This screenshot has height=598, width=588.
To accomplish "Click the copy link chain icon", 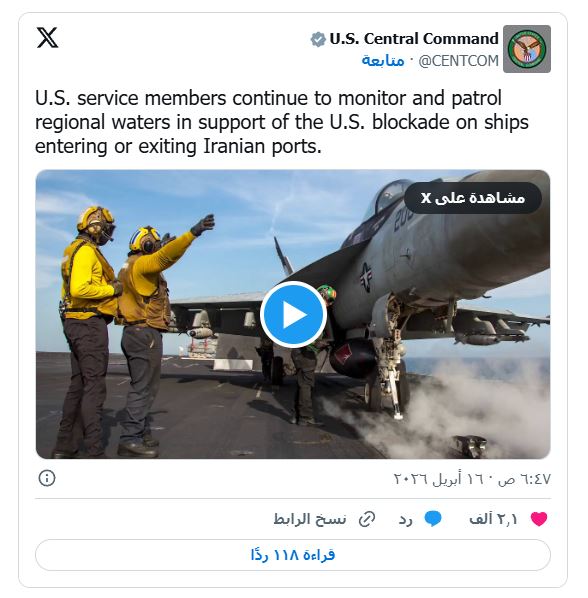I will point(367,519).
